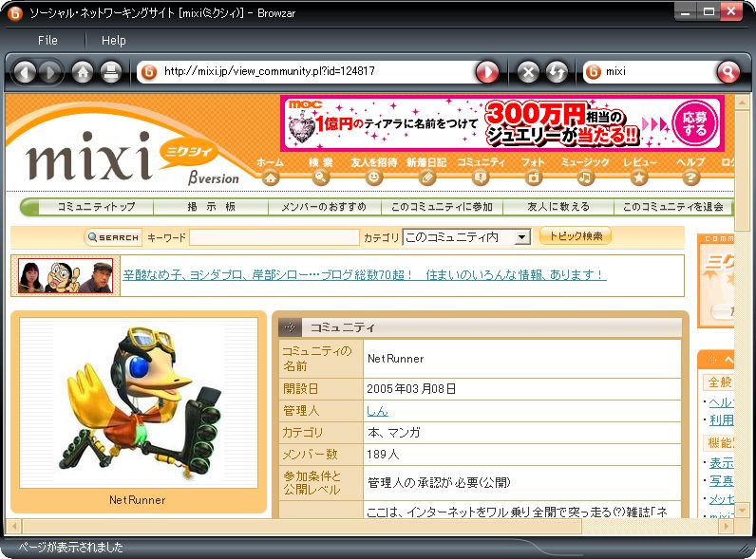This screenshot has width=756, height=559.
Task: Open mixi 検索 magnifier icon
Action: (321, 177)
